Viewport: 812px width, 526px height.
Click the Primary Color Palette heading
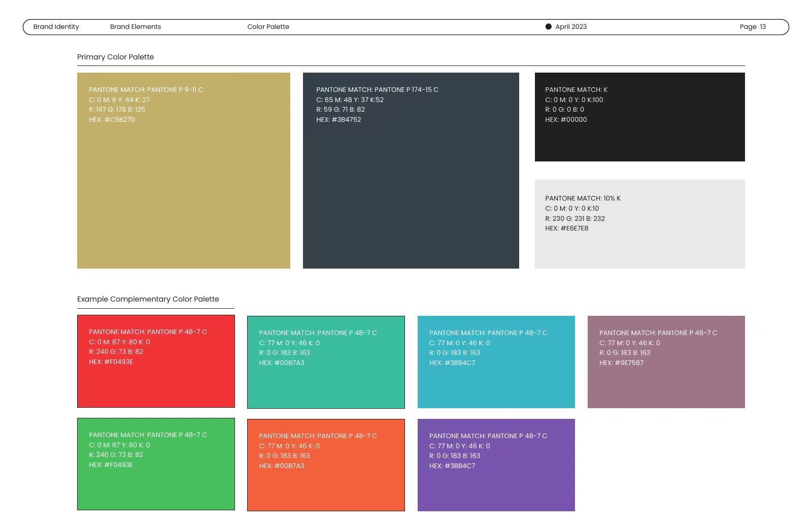pos(115,57)
